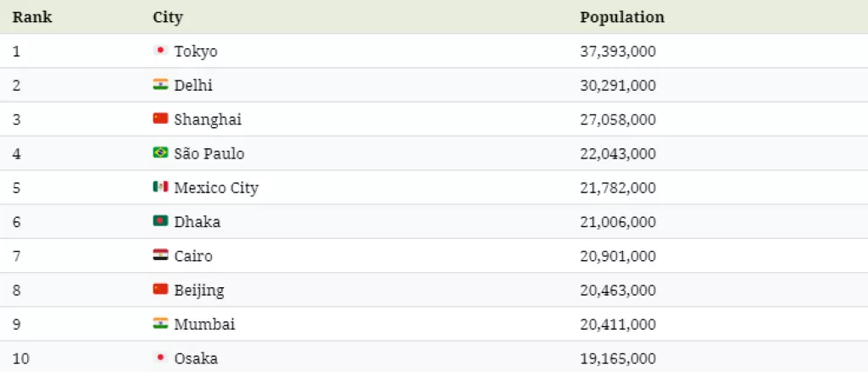Sort table by Population header
Screen dimensions: 868x372
coord(621,17)
